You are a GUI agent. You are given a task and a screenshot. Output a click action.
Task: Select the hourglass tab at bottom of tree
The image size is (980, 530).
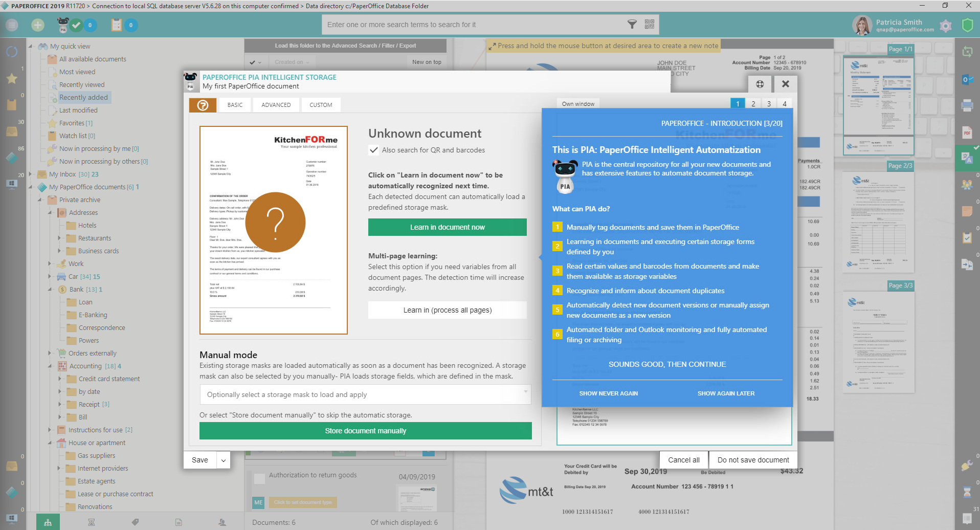click(92, 522)
